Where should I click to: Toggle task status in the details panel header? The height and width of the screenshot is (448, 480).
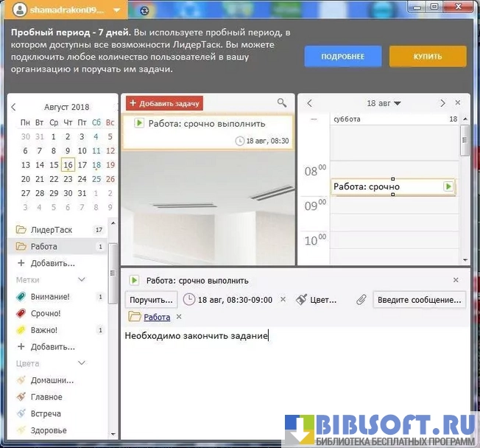pos(134,280)
